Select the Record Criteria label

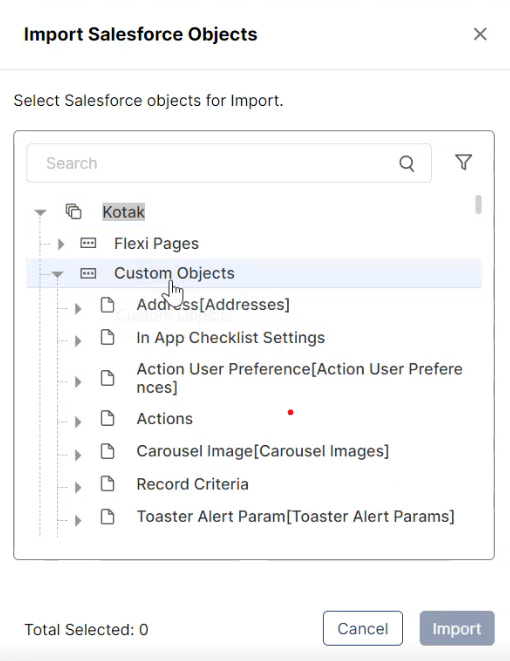click(193, 484)
